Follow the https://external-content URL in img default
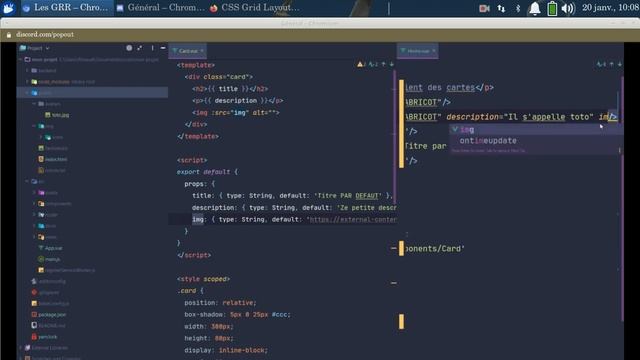Viewport: 640px width, 360px height. (x=353, y=220)
